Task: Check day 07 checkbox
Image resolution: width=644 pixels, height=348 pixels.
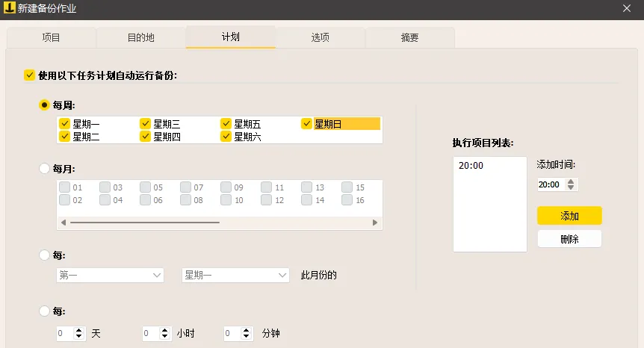Action: (x=185, y=187)
